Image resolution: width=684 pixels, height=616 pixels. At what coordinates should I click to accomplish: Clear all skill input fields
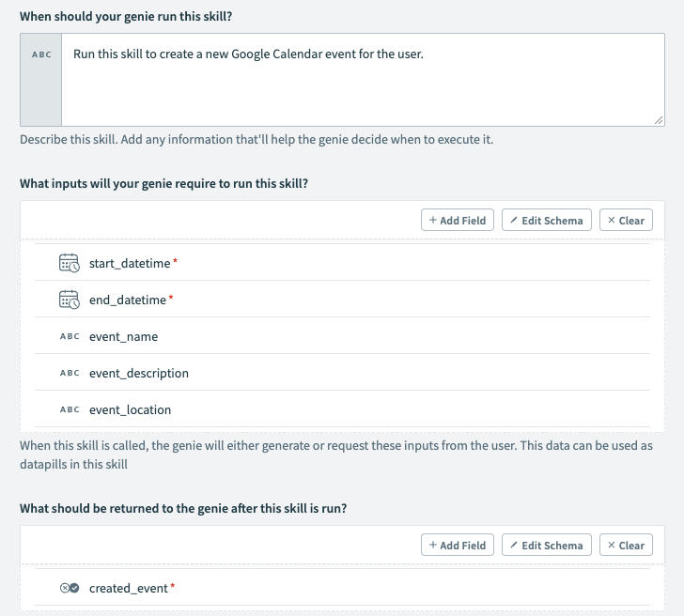(x=626, y=221)
